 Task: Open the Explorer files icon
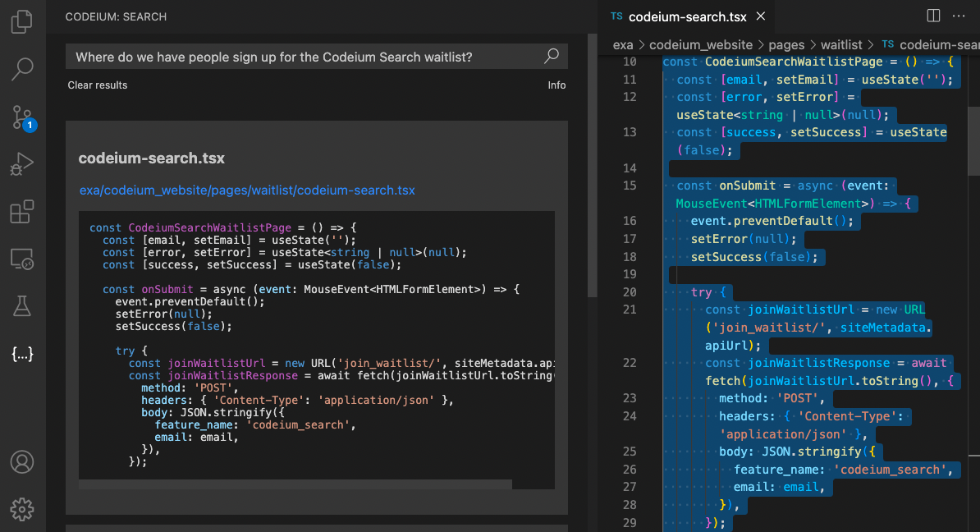point(22,21)
